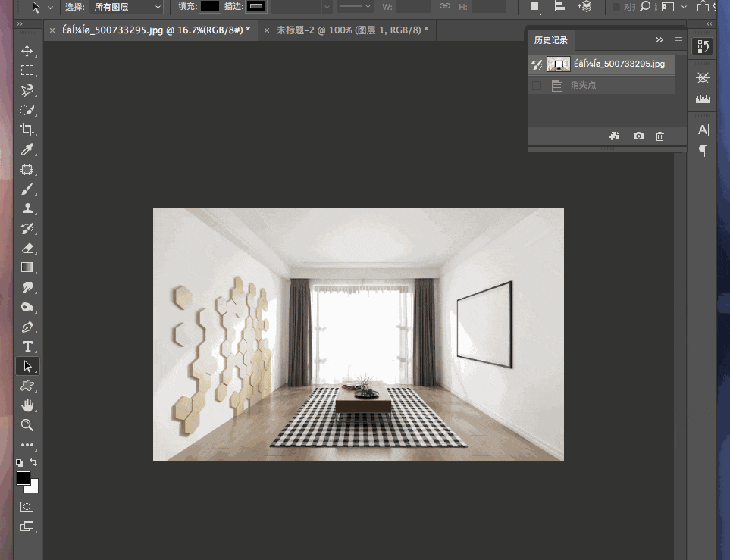
Task: Toggle Quick Mask mode
Action: coord(27,506)
